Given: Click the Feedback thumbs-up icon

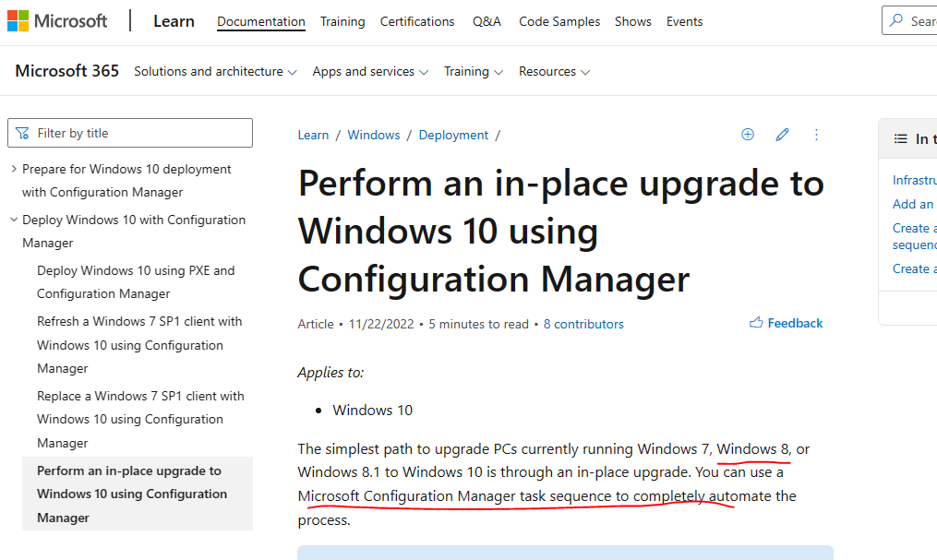Looking at the screenshot, I should point(756,323).
